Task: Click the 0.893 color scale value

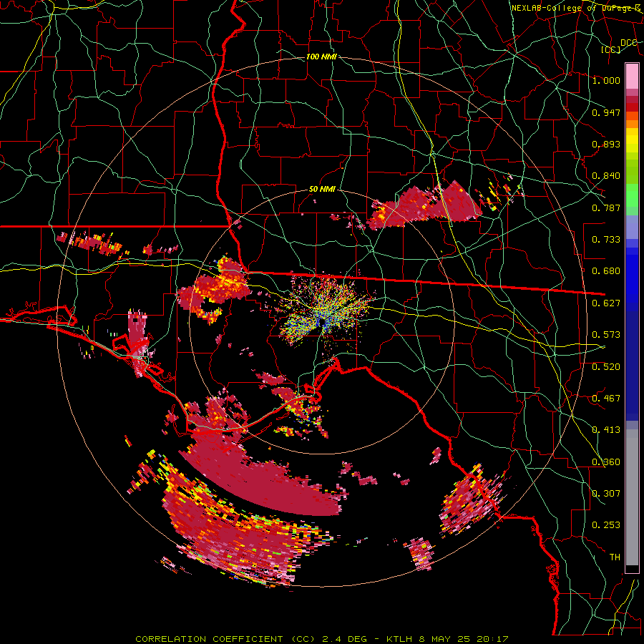Action: (606, 144)
